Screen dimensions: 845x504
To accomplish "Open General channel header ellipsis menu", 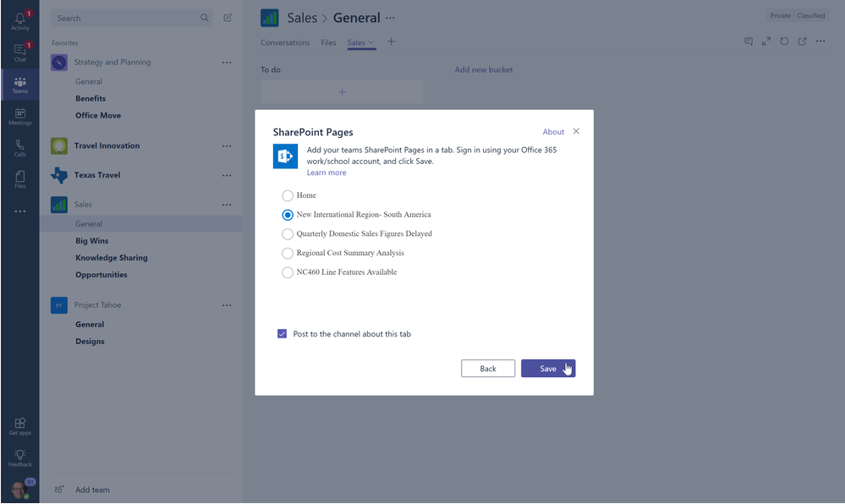I will pos(390,18).
